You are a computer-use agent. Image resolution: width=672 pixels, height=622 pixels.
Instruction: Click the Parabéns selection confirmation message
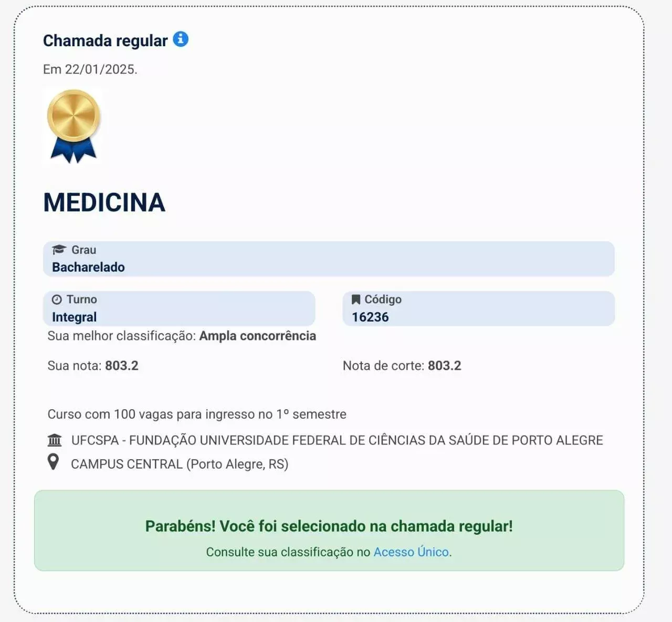click(x=329, y=526)
